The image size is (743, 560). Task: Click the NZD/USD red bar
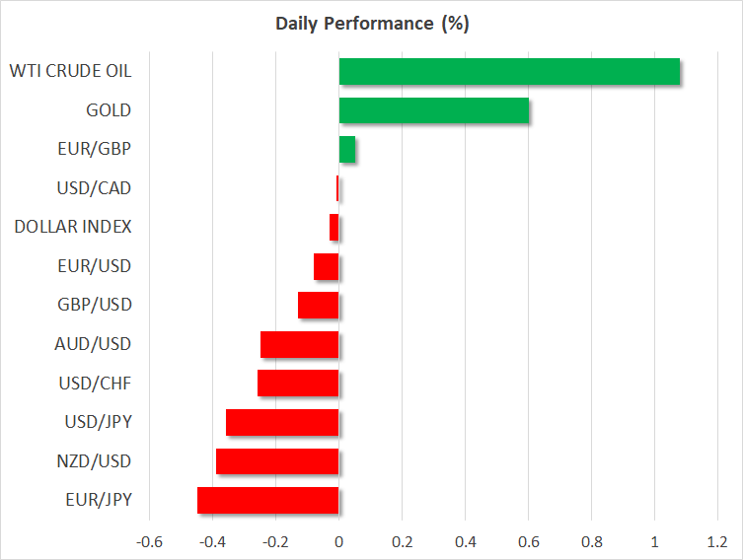[277, 461]
